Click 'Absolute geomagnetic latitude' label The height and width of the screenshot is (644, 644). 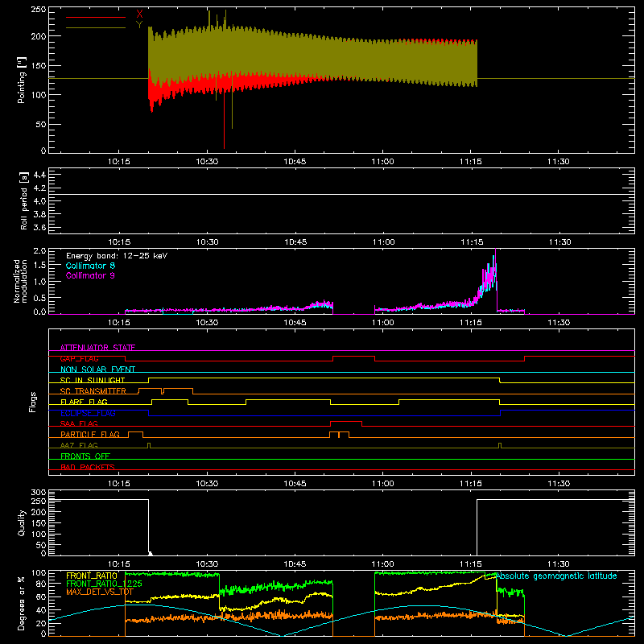[556, 576]
